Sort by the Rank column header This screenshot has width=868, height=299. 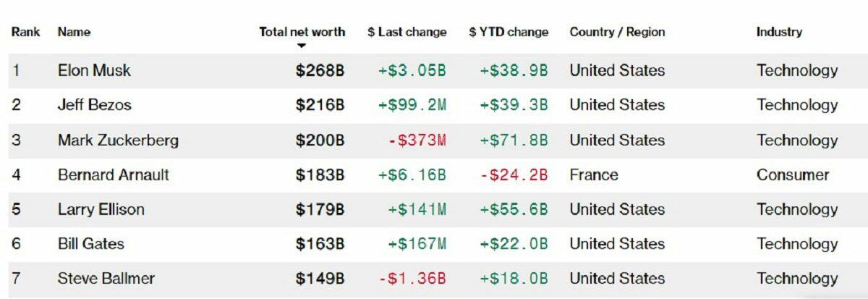tap(25, 32)
